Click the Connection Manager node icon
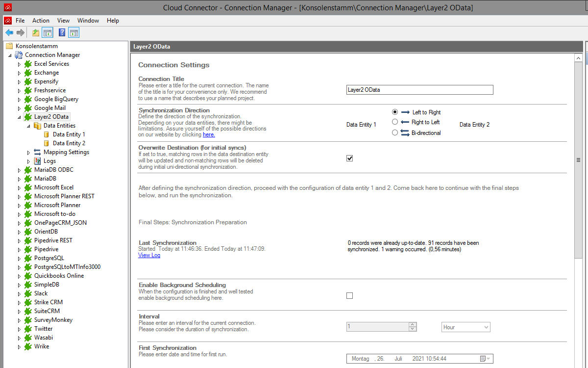This screenshot has height=368, width=588. coord(19,55)
